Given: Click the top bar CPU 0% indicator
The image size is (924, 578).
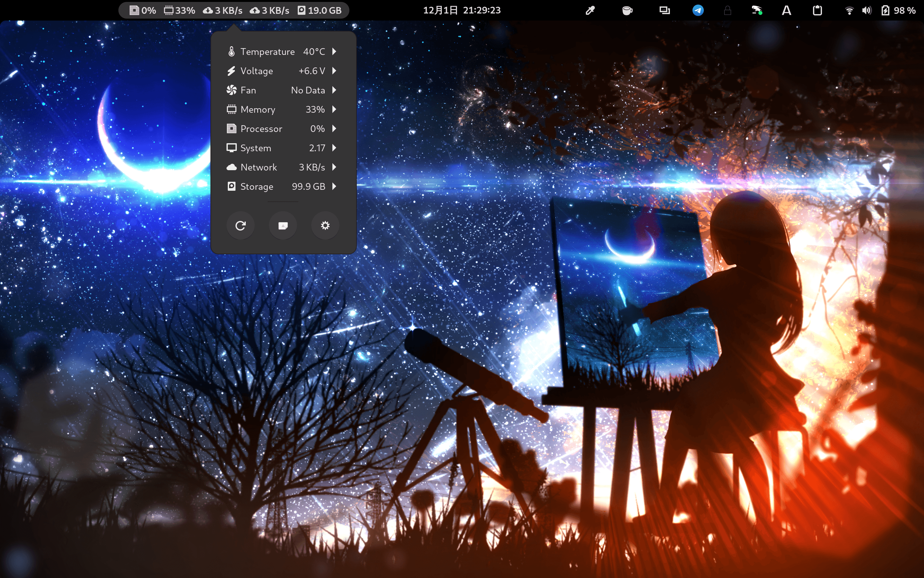Looking at the screenshot, I should point(142,10).
